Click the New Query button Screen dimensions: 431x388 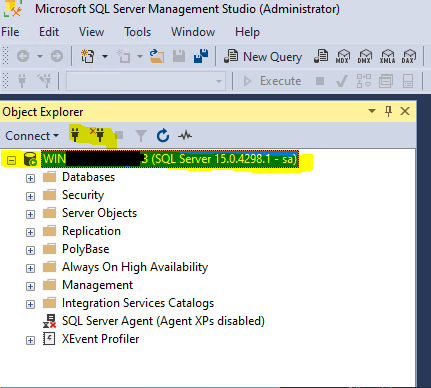(x=263, y=56)
